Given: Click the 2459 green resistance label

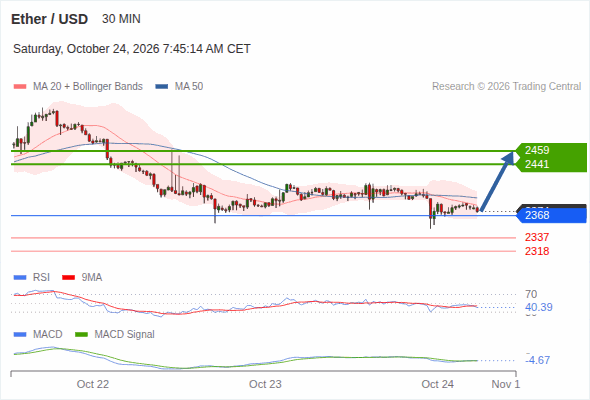Looking at the screenshot, I should [537, 150].
